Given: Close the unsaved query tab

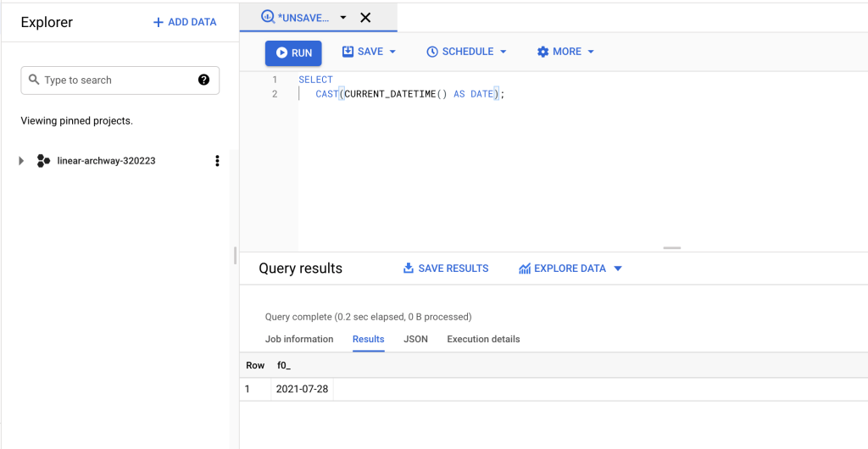Looking at the screenshot, I should click(x=365, y=18).
